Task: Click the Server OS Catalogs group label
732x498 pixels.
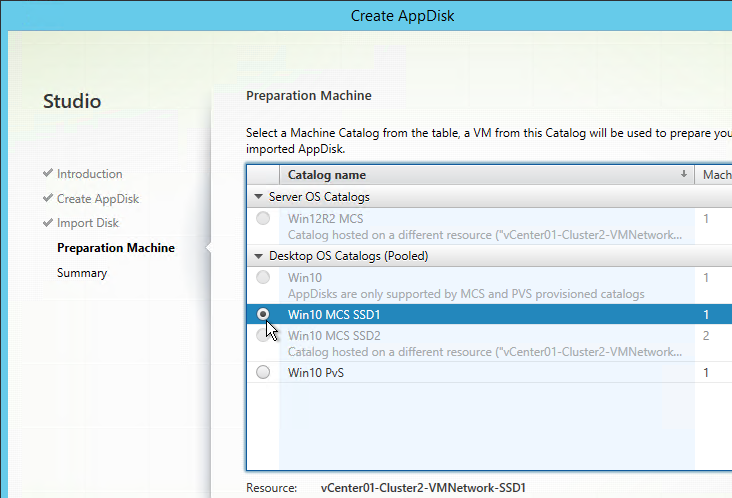Action: coord(319,196)
